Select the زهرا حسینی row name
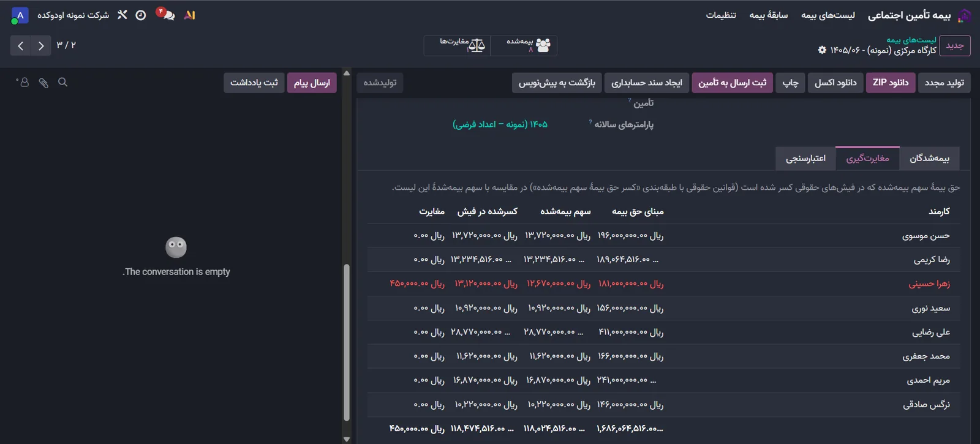 click(x=929, y=284)
